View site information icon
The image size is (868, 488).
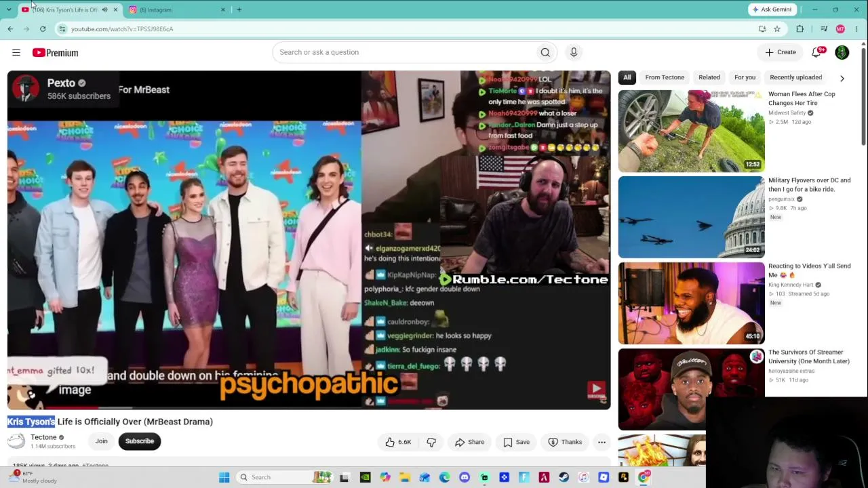62,29
